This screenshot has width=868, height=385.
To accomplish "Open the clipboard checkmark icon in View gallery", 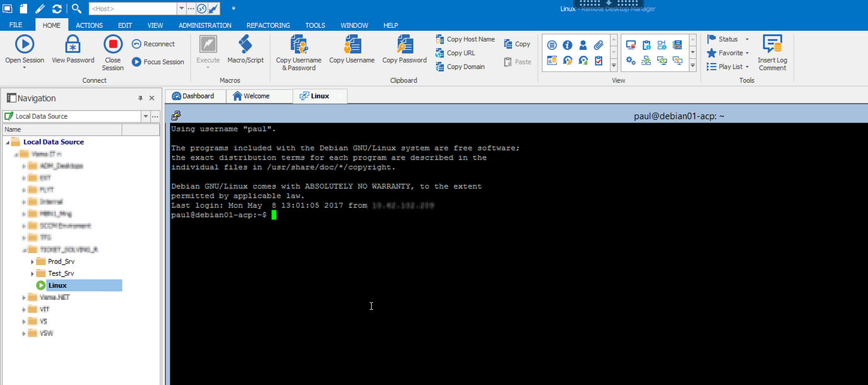I will 598,61.
